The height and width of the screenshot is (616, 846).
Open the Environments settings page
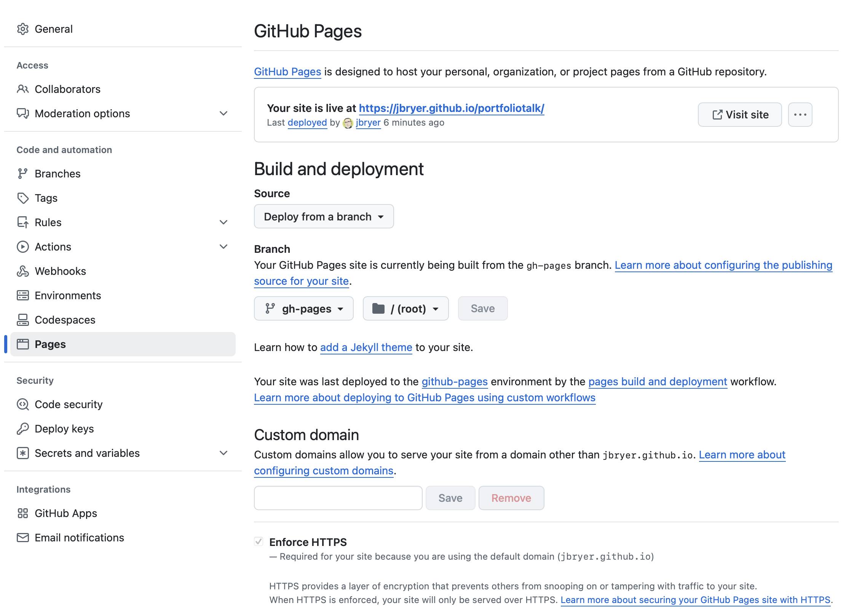[68, 295]
